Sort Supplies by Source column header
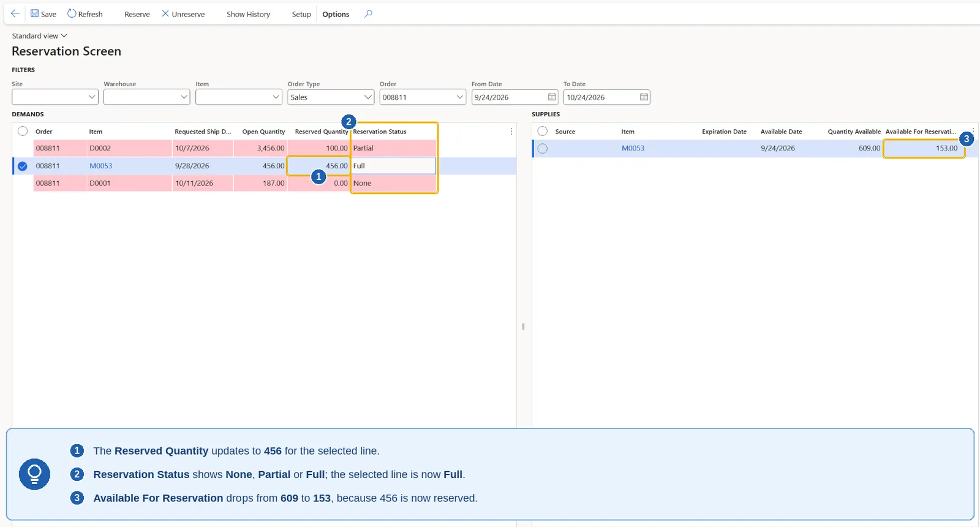 (565, 132)
